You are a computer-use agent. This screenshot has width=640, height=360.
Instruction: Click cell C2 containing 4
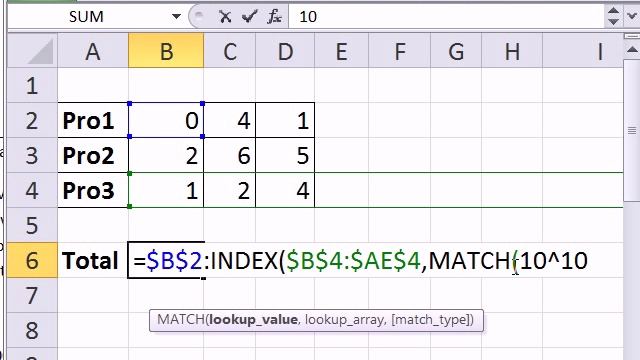230,120
